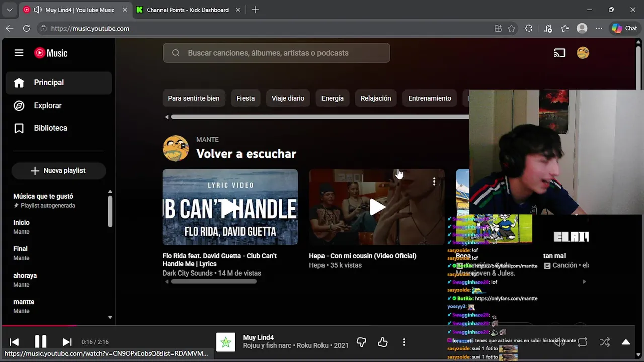This screenshot has width=644, height=362.
Task: Click the Mante channel avatar
Action: coord(176,148)
